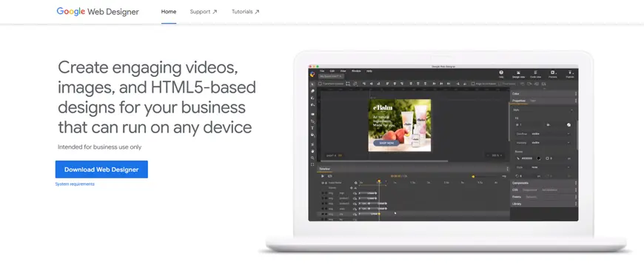Screen dimensions: 644x273
Task: Choose the Hand tool
Action: pyautogui.click(x=312, y=151)
